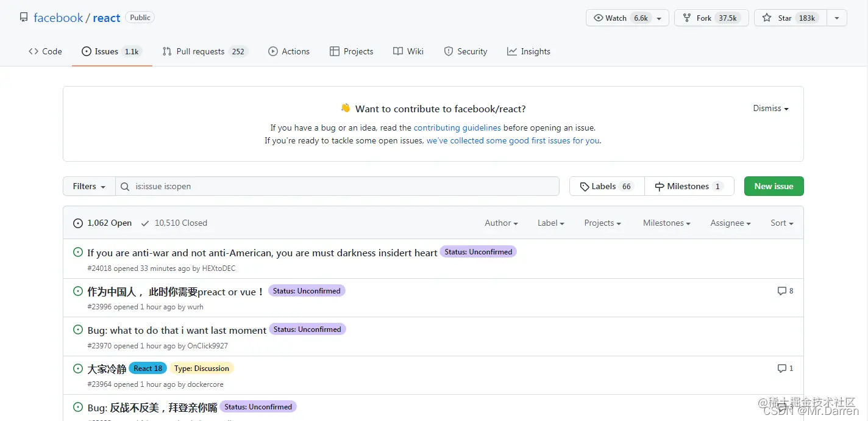Open the Sort dropdown menu
Viewport: 868px width, 421px height.
(781, 223)
